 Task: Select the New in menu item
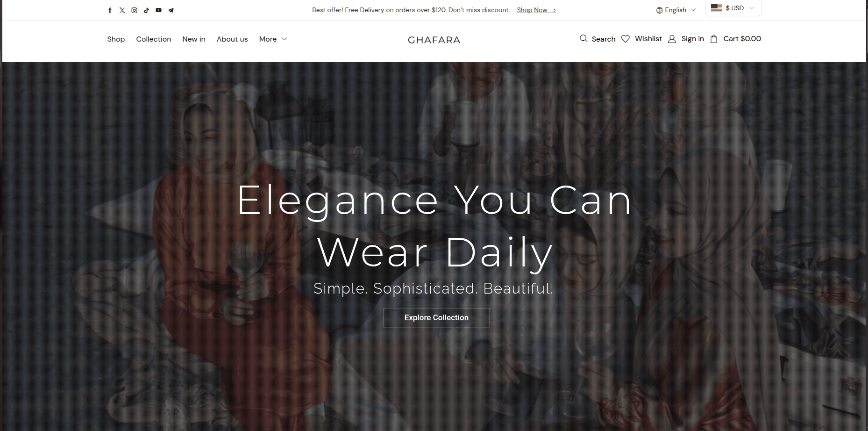point(194,39)
